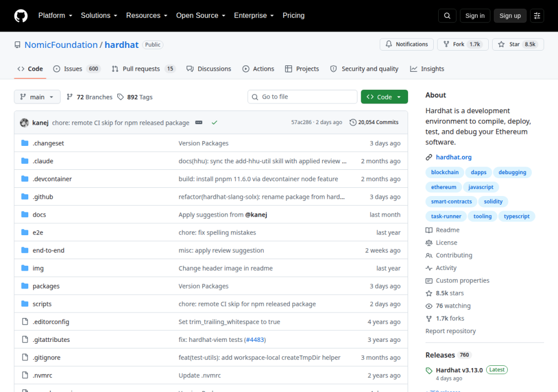Open the .github folder
Screen dimensions: 558x392
tap(43, 197)
